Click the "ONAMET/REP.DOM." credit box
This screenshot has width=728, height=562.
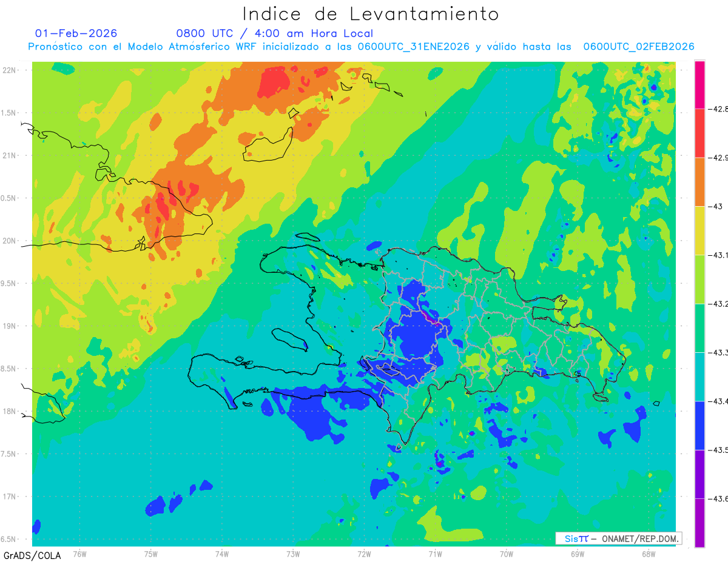tap(619, 538)
